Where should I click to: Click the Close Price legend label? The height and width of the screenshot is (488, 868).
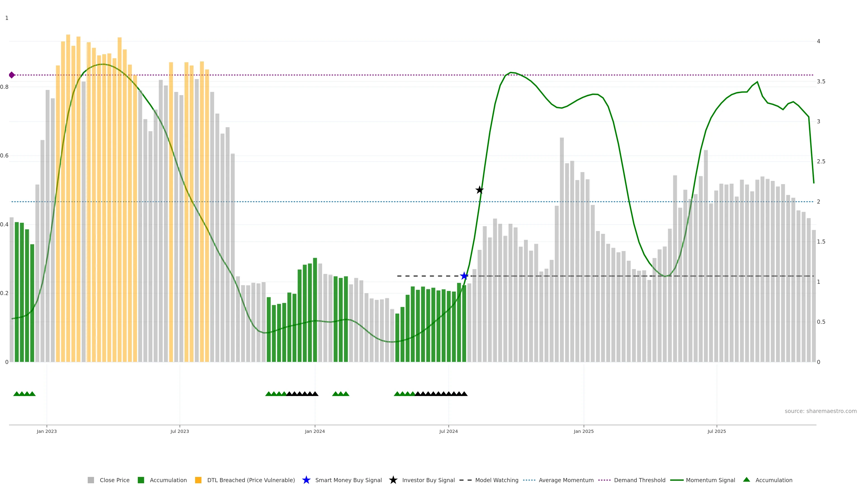[x=115, y=480]
